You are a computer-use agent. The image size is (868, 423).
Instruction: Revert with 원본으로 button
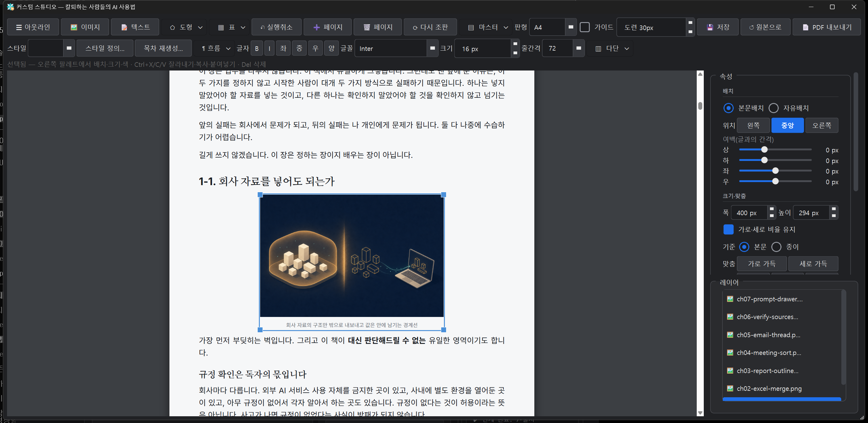click(765, 27)
